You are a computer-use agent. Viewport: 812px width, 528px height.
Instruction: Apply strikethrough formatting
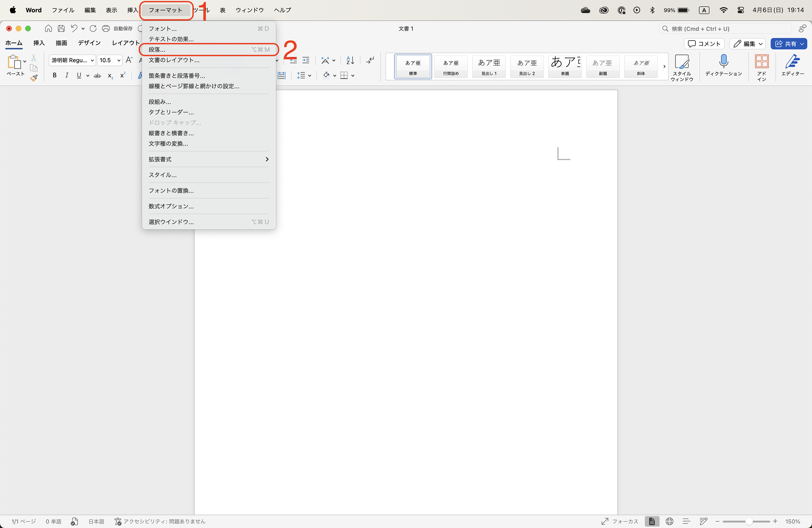coord(97,75)
